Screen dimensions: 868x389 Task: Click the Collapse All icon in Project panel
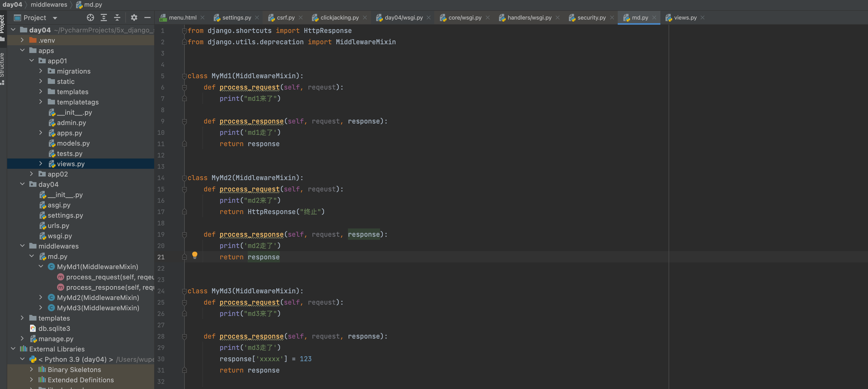[117, 17]
